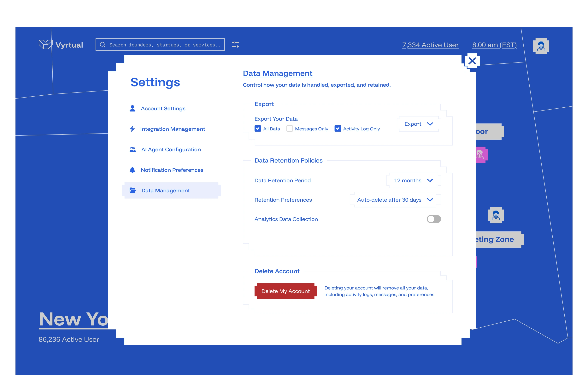Click the Integration Management lightning icon
The width and height of the screenshot is (588, 375).
(132, 129)
